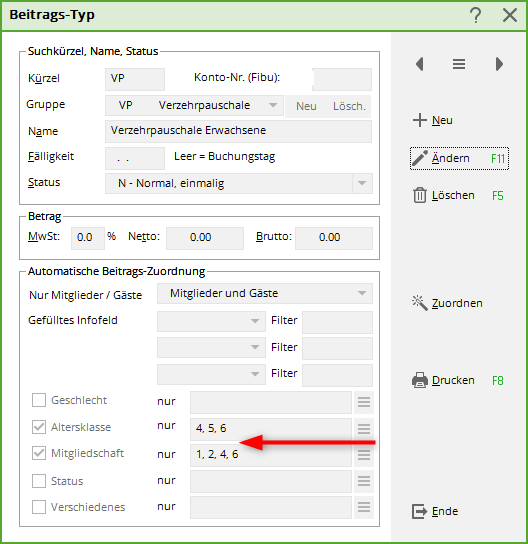Click the Brutto amount field
The height and width of the screenshot is (544, 528).
click(334, 238)
